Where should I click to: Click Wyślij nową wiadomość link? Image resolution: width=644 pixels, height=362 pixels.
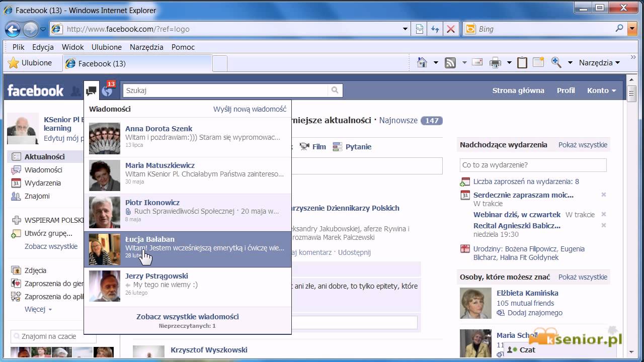pos(250,109)
